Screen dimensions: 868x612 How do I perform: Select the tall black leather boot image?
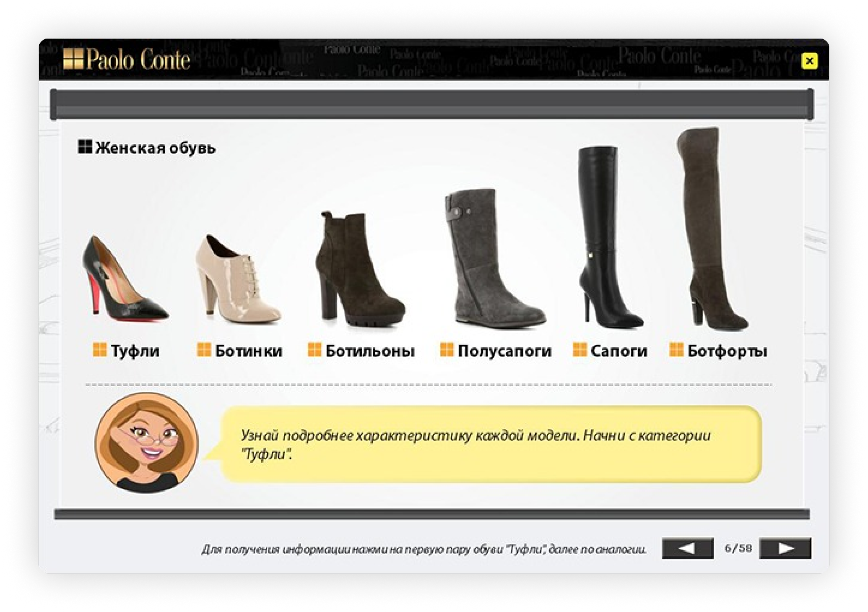click(605, 237)
